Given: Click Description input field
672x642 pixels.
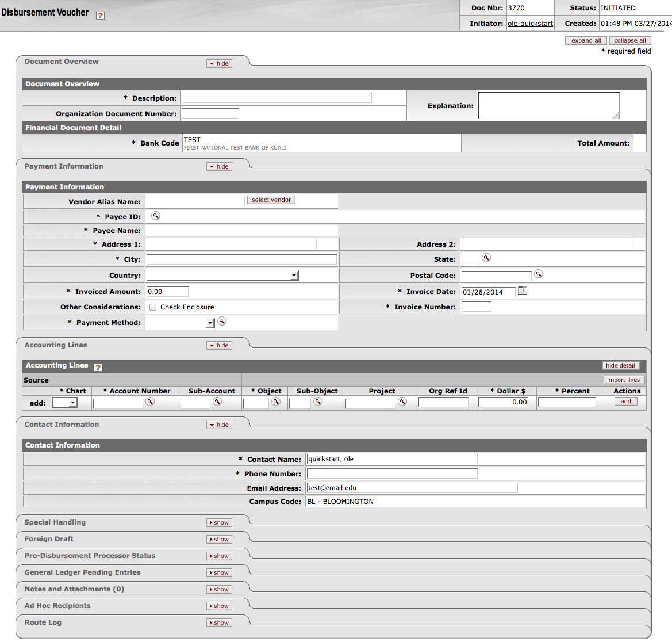Looking at the screenshot, I should click(x=277, y=98).
